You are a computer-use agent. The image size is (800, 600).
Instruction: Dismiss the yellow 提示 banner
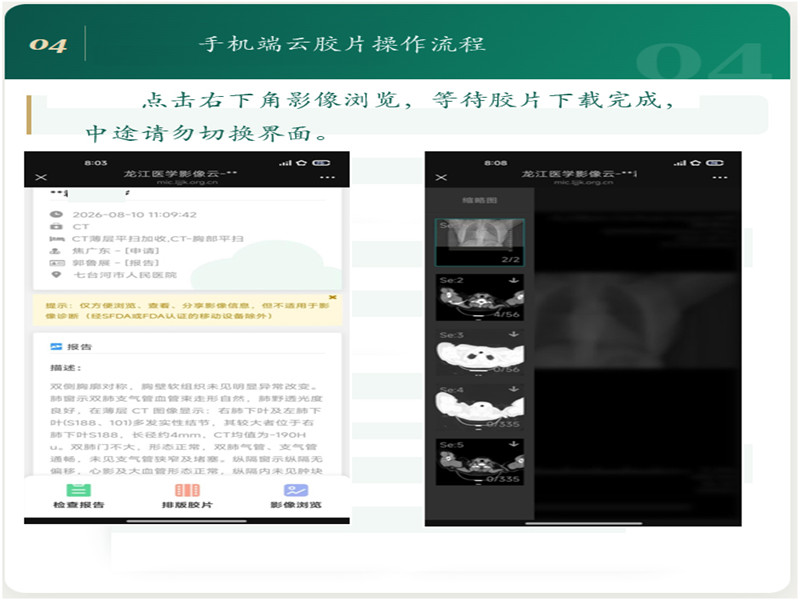tap(333, 297)
